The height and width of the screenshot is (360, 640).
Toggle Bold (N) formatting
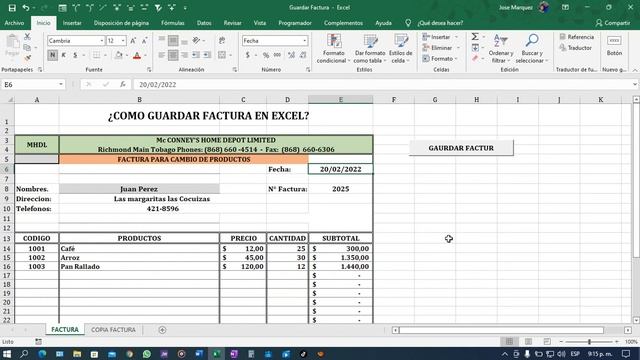tap(52, 55)
